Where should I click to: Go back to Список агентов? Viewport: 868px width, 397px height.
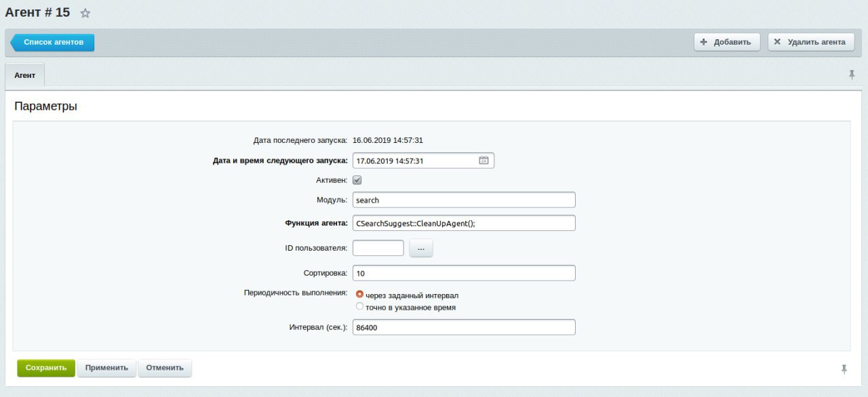(x=53, y=42)
